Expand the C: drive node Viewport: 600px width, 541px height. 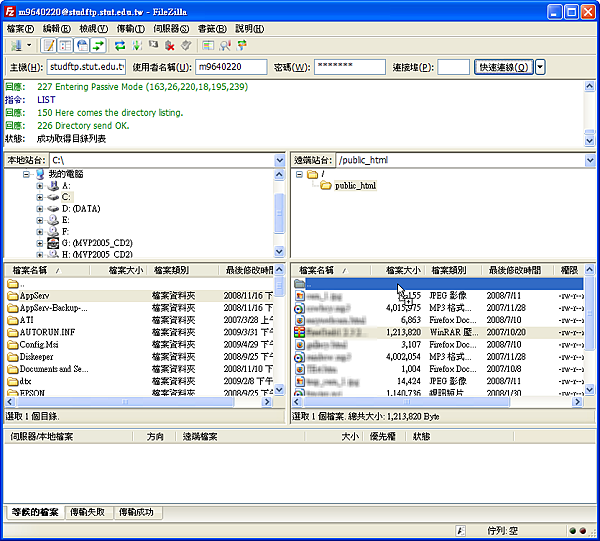point(39,197)
